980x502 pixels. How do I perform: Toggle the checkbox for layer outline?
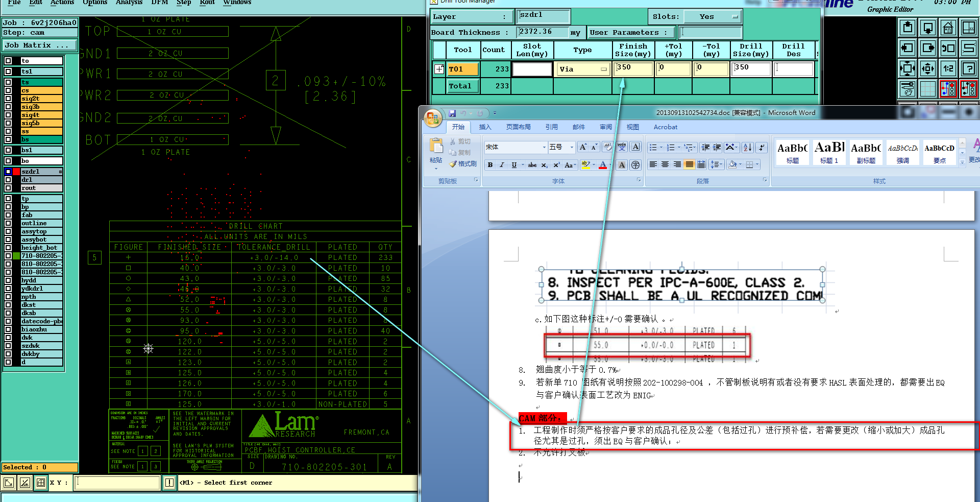coord(8,223)
